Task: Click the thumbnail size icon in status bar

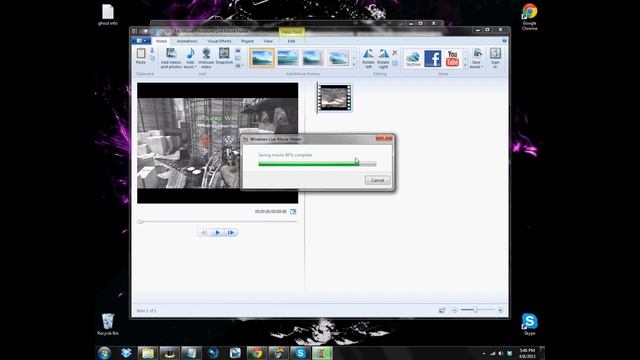Action: [442, 310]
